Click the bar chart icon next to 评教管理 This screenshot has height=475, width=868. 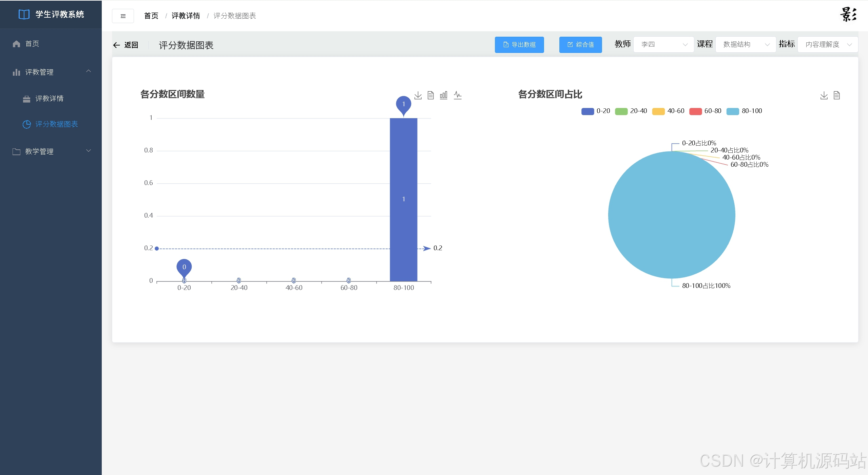click(16, 72)
